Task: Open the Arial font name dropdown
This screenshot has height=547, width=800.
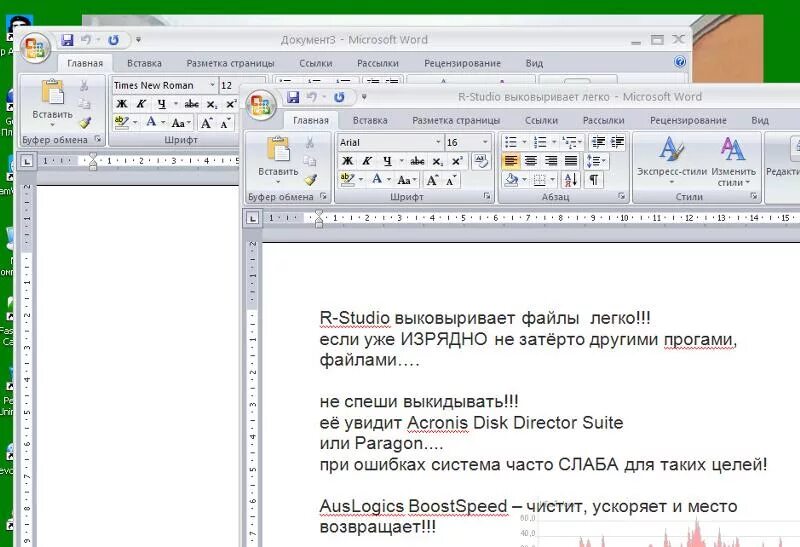Action: (x=438, y=142)
